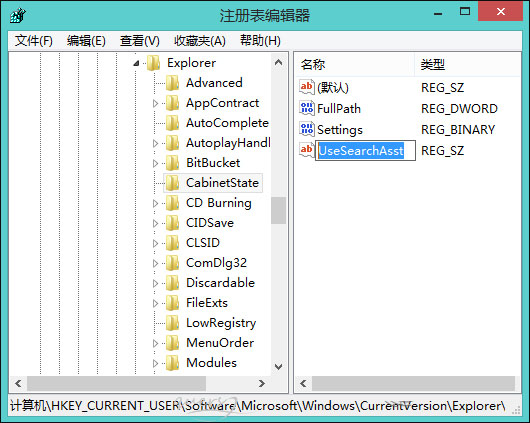Screen dimensions: 530x423
Task: Click the LowRegistry folder icon
Action: (172, 323)
